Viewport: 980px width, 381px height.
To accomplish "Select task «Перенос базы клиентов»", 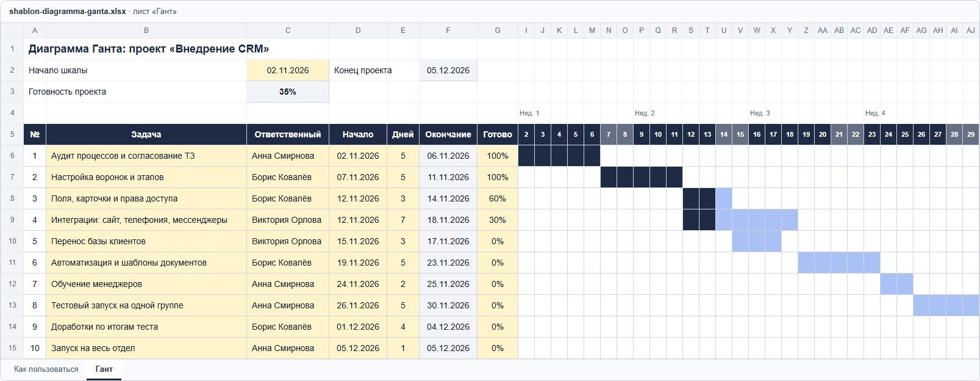I will pyautogui.click(x=146, y=241).
